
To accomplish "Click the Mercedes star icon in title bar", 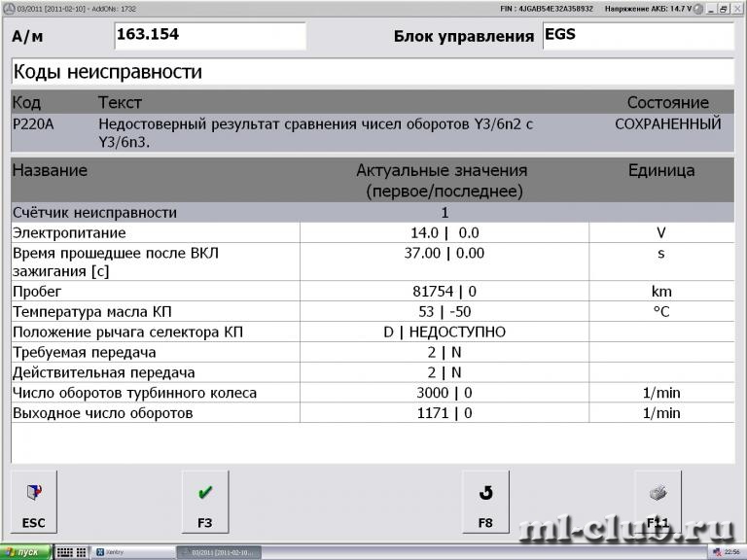I will (x=9, y=8).
